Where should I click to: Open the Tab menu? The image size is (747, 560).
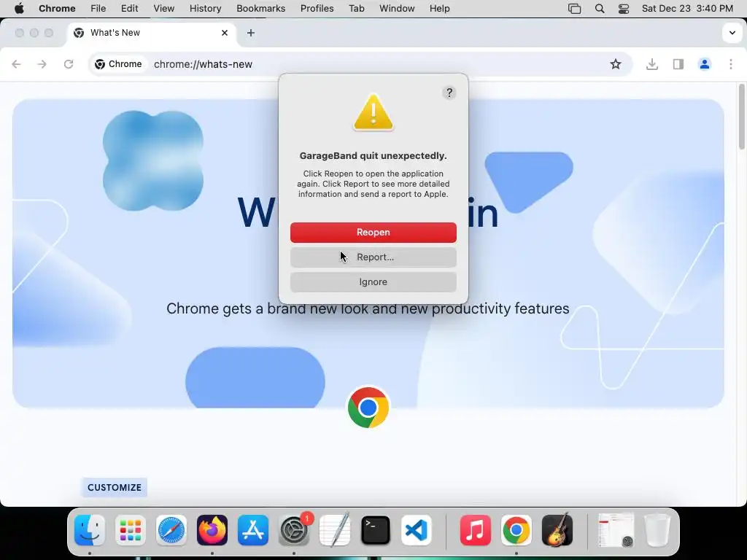(356, 9)
